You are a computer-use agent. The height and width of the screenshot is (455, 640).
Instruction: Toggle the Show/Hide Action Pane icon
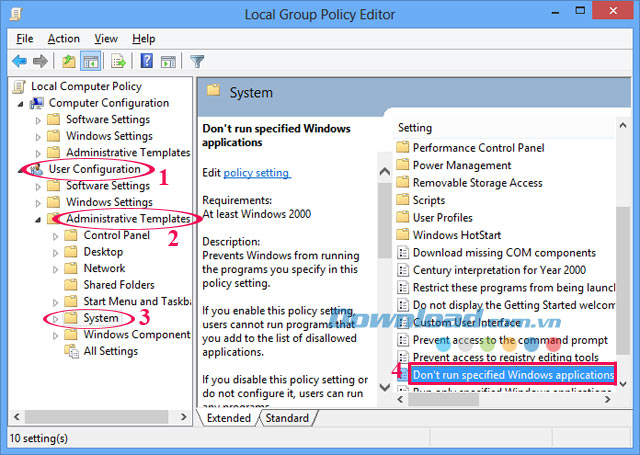pos(166,61)
